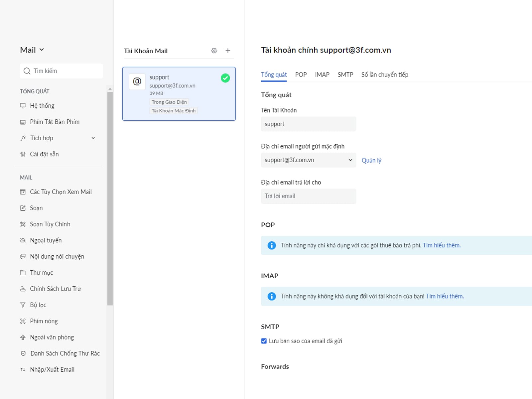Click the Phím nóng command icon

23,321
